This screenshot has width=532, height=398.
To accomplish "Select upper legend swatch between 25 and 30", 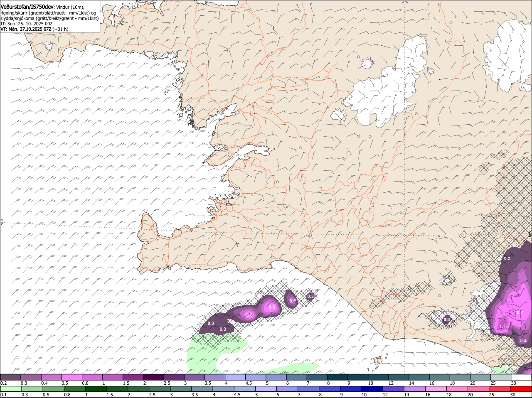I will point(501,377).
